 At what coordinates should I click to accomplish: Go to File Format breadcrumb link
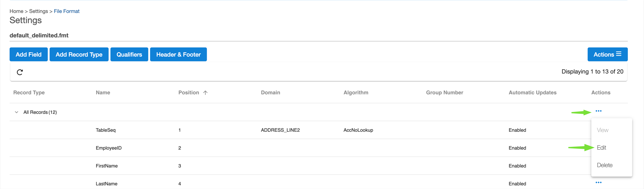[x=67, y=11]
